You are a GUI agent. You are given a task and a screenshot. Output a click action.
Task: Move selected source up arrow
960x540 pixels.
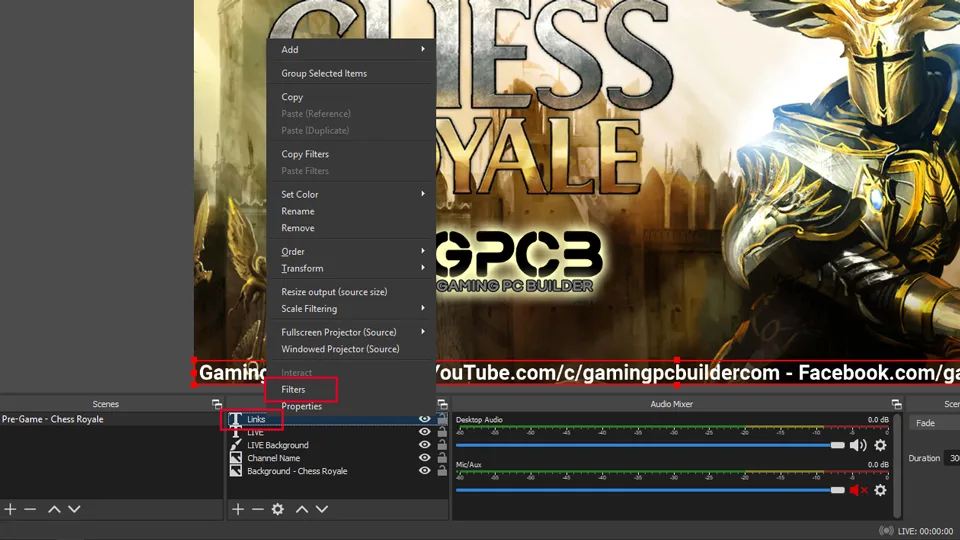[302, 509]
